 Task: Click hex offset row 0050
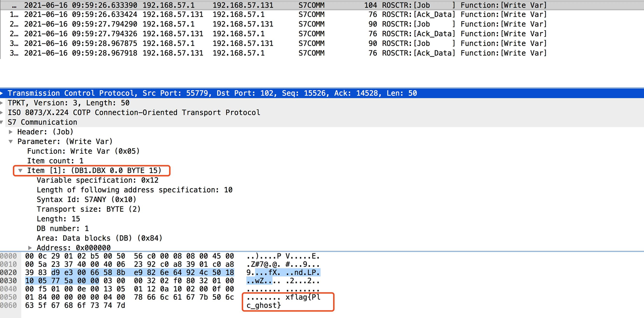click(9, 297)
